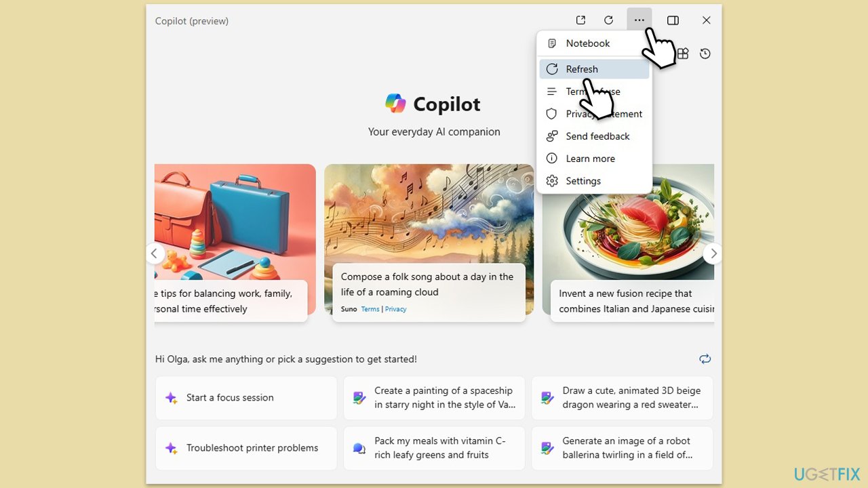The height and width of the screenshot is (488, 868).
Task: Click Start a focus session suggestion
Action: tap(246, 398)
